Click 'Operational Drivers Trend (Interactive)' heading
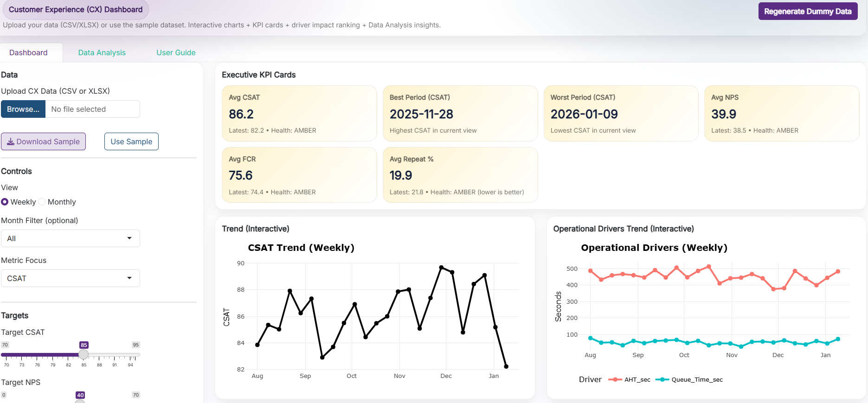 click(624, 229)
